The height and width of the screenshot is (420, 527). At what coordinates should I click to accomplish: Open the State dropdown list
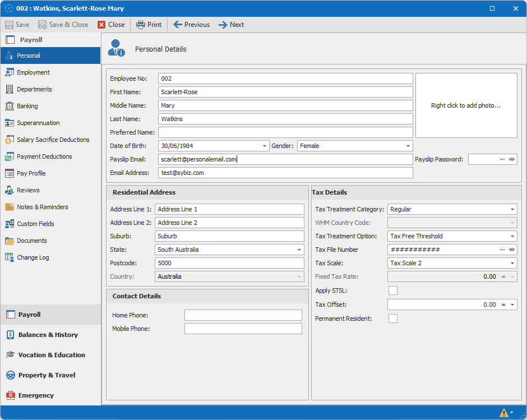(x=299, y=250)
